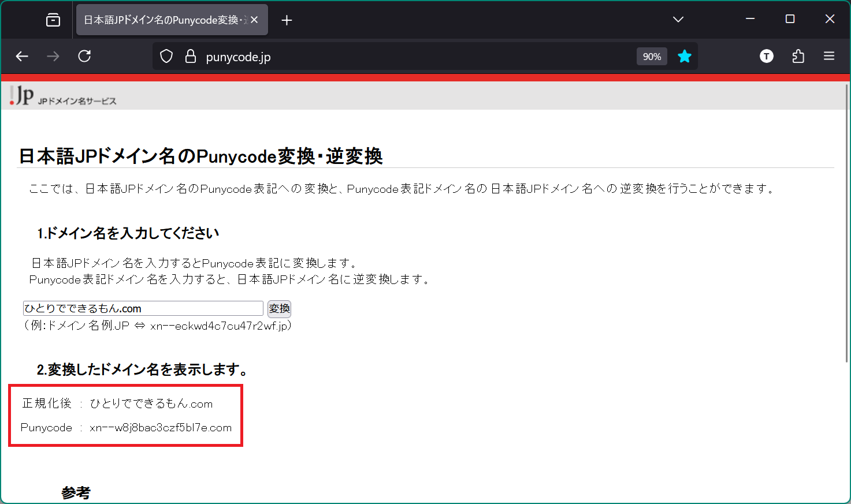Open the Firefox account icon
The width and height of the screenshot is (851, 504).
pos(767,56)
